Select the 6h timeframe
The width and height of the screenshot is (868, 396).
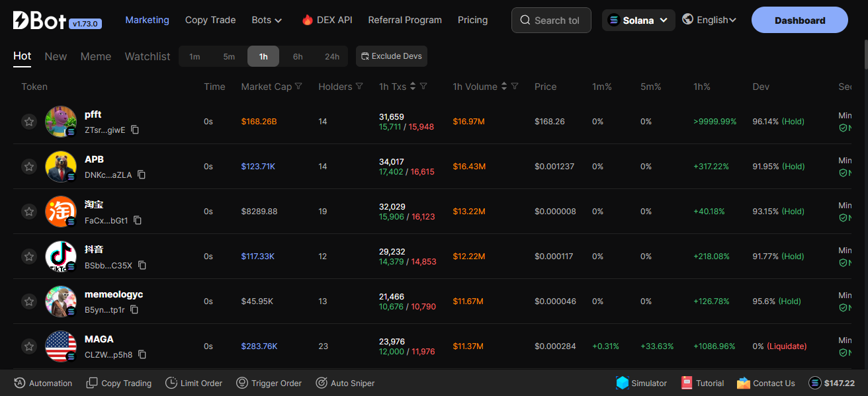coord(298,56)
